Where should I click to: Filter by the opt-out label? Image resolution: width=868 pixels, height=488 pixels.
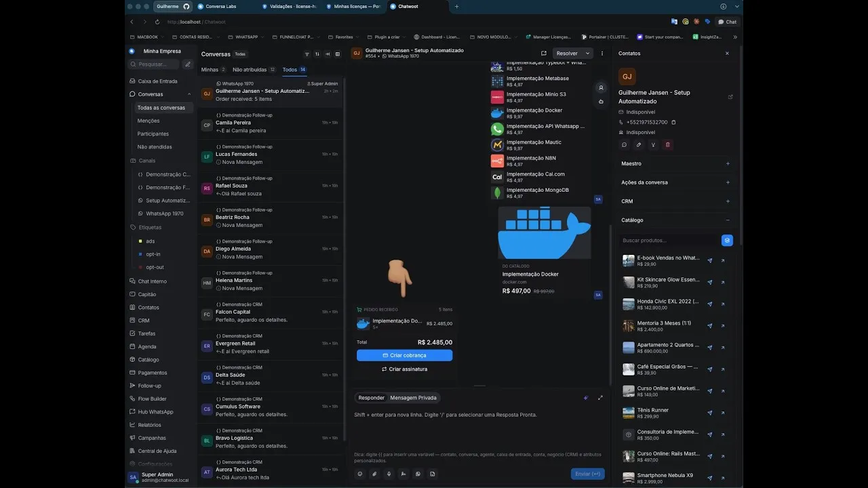pyautogui.click(x=155, y=267)
